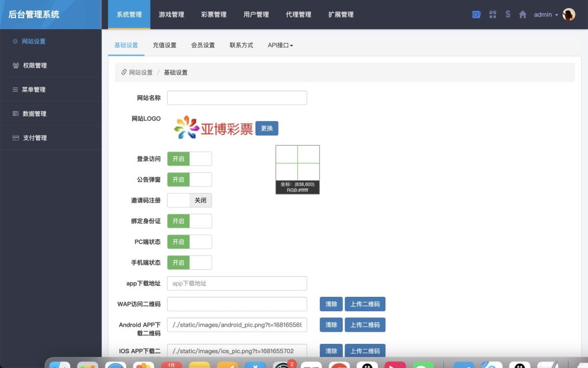Click the 支付管理 card icon
Viewport: 588px width, 368px height.
[16, 137]
